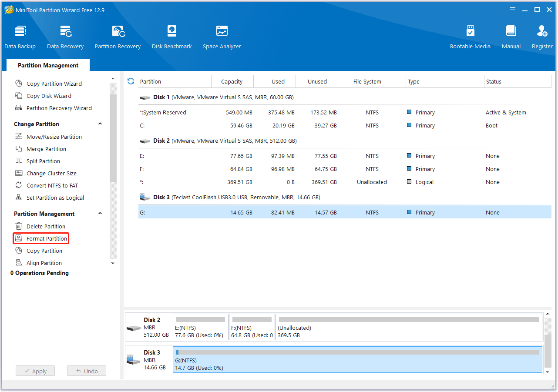Select the F: NTFS partition block
The image size is (558, 392).
point(252,326)
